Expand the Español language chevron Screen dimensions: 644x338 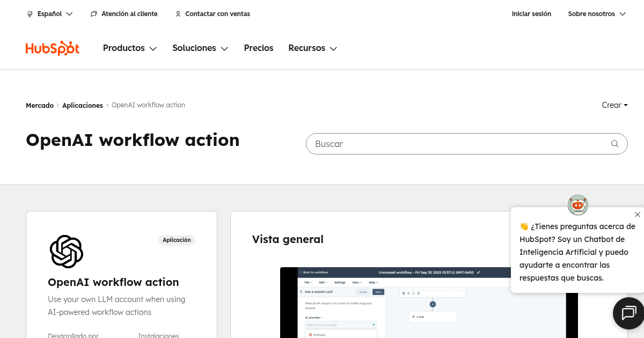[x=69, y=14]
